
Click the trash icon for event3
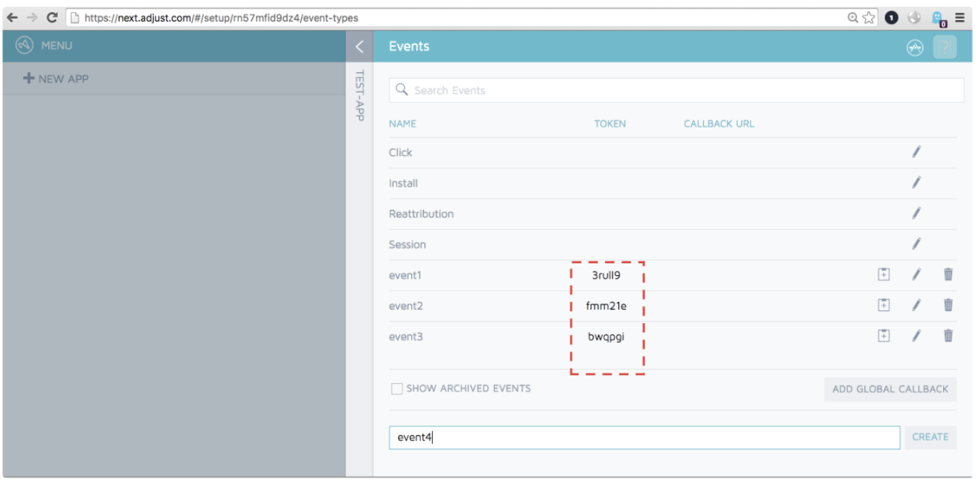[x=948, y=336]
